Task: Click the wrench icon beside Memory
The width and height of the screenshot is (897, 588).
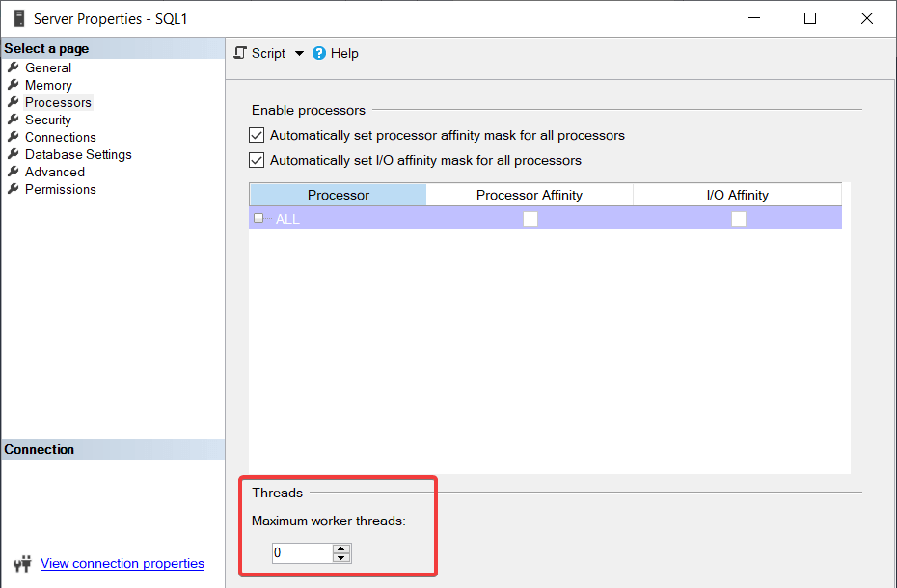Action: [x=14, y=85]
